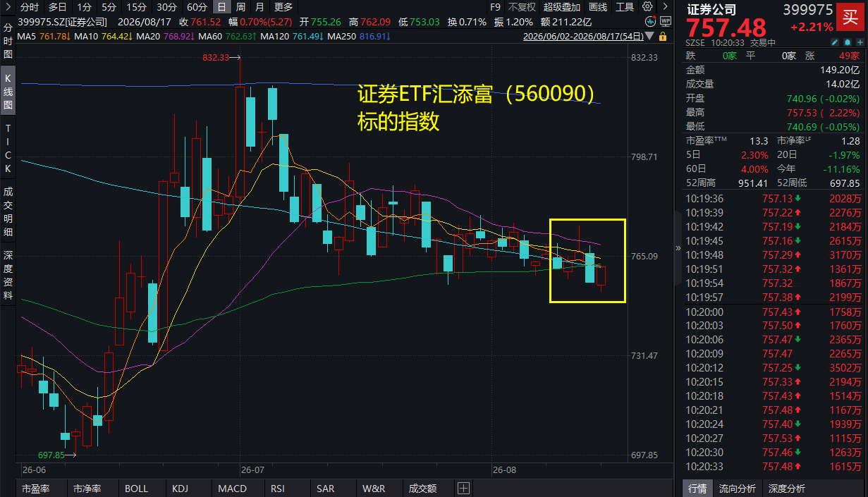The height and width of the screenshot is (497, 868).
Task: Open the 工具 tools menu
Action: point(625,7)
